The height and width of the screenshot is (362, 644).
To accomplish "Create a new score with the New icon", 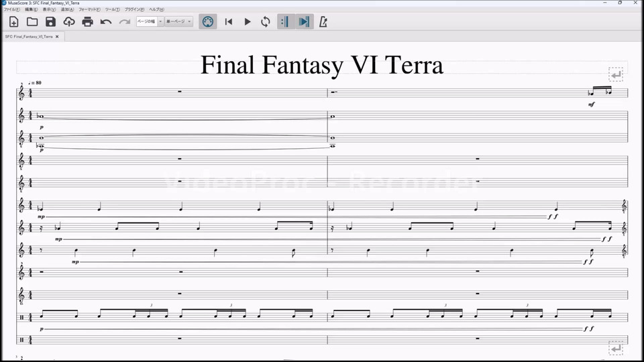I will click(x=13, y=21).
